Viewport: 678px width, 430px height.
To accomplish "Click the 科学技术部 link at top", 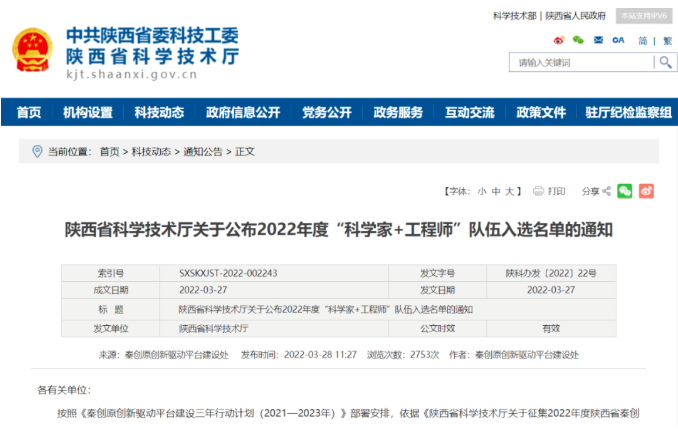I will coord(514,16).
